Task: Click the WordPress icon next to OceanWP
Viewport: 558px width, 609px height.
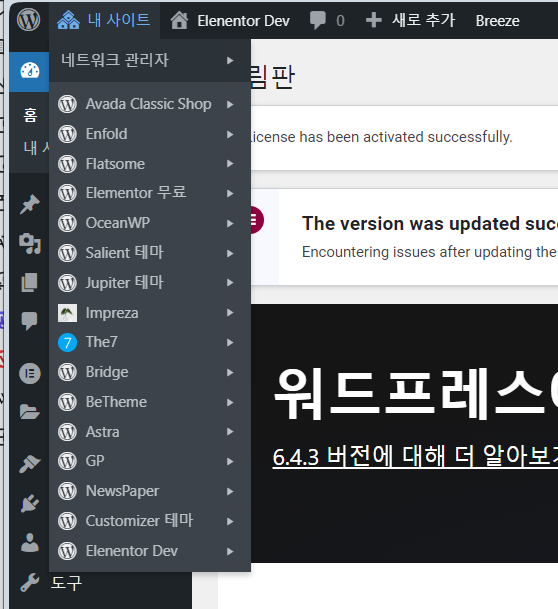Action: click(68, 223)
